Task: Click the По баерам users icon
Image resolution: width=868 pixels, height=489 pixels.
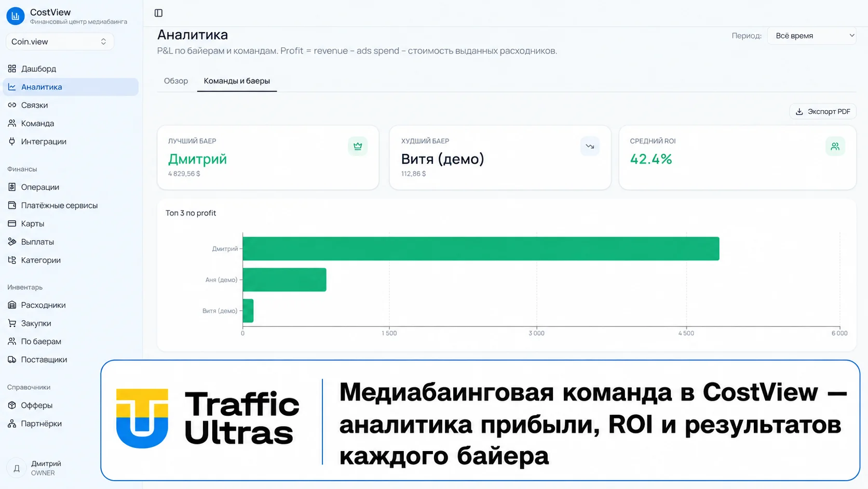Action: coord(12,341)
